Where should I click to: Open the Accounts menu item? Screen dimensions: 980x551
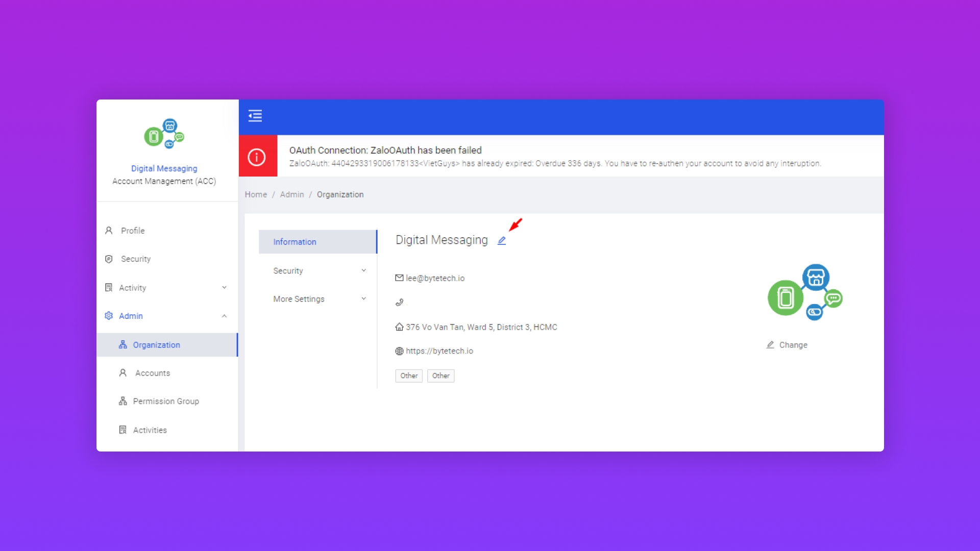[152, 373]
